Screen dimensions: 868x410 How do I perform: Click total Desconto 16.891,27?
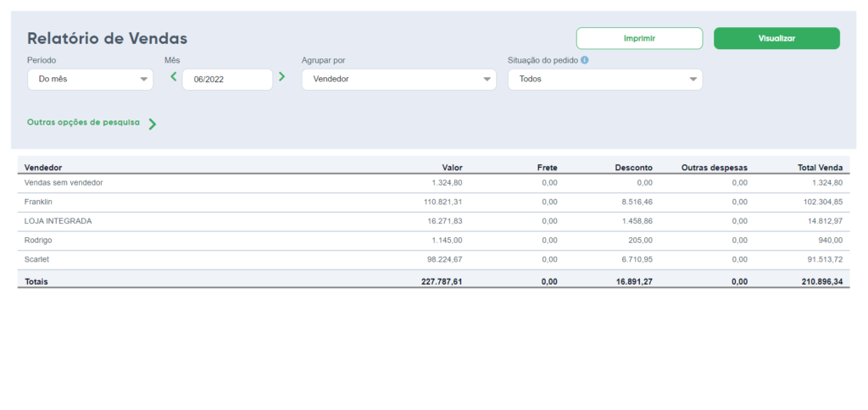tap(634, 281)
